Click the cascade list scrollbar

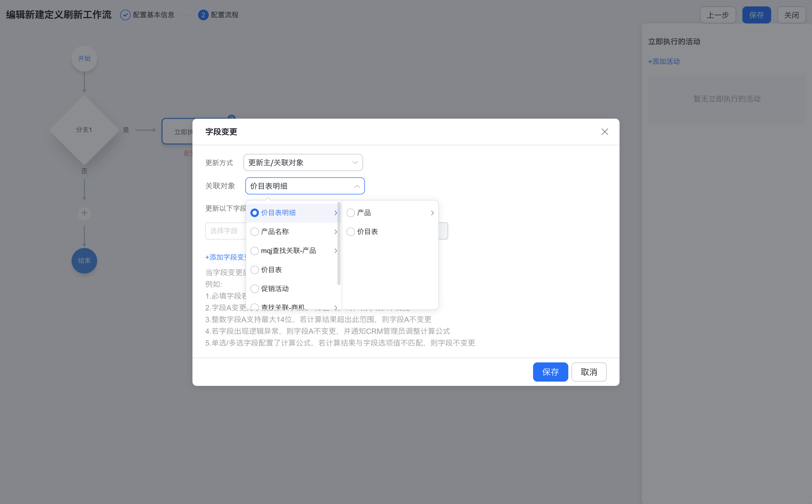pos(339,243)
